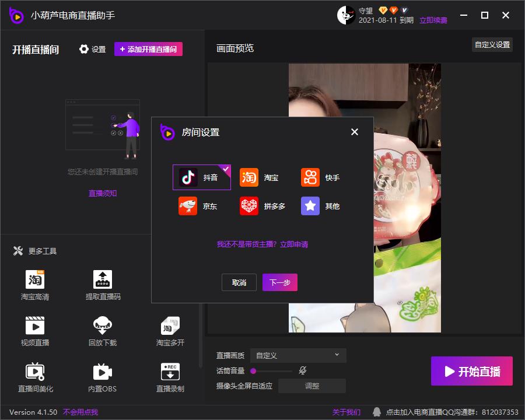Select the 淘宝 (Taobao) platform option
525x420 pixels.
259,177
